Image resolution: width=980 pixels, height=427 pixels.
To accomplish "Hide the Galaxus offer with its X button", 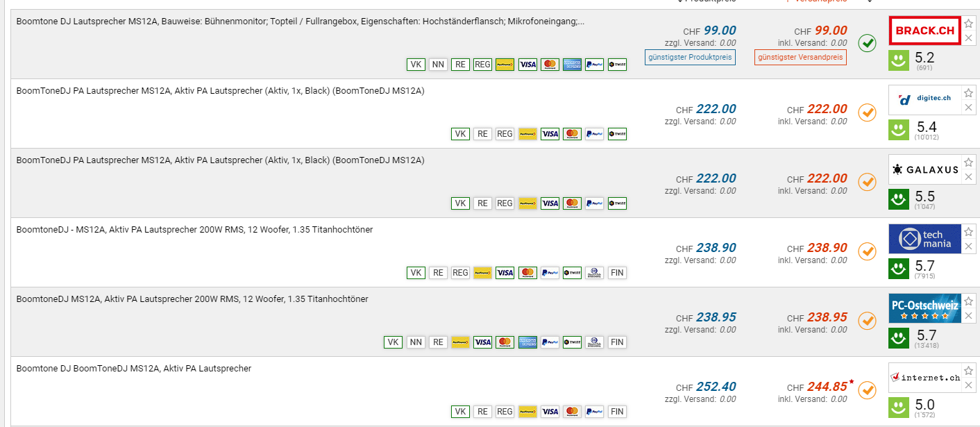I will tap(969, 177).
